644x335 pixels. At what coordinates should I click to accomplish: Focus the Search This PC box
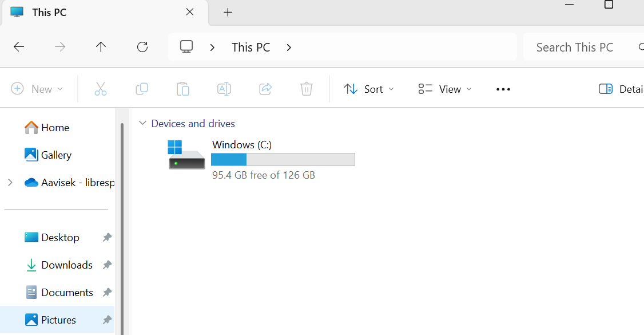click(x=583, y=48)
